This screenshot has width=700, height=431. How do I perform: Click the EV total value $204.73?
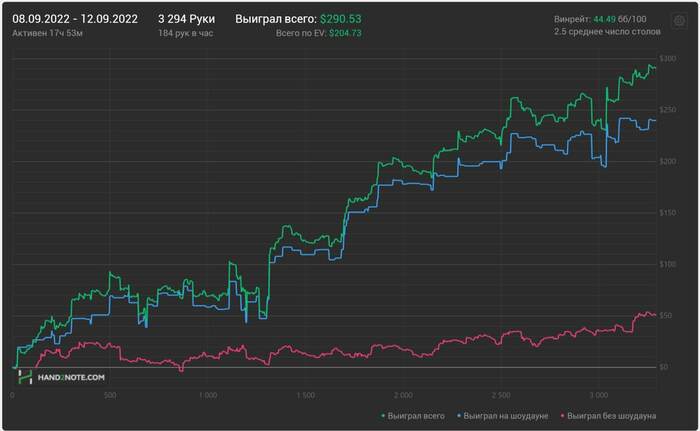coord(346,33)
